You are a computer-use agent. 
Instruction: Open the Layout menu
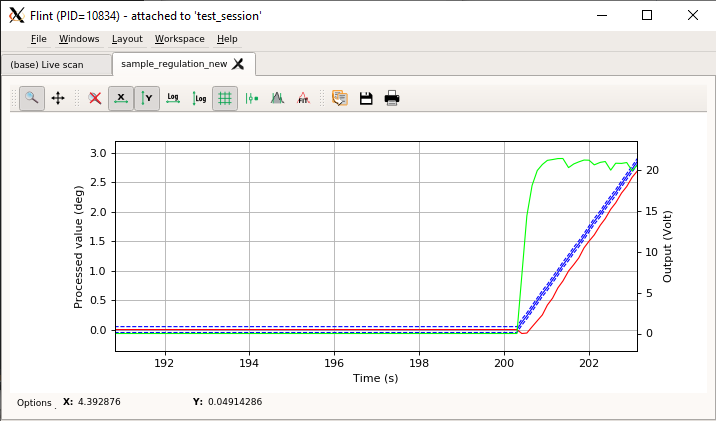click(127, 39)
